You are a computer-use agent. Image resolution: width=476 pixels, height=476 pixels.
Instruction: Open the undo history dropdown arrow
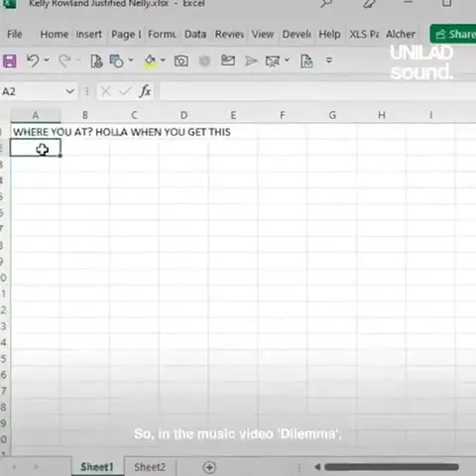pyautogui.click(x=47, y=59)
